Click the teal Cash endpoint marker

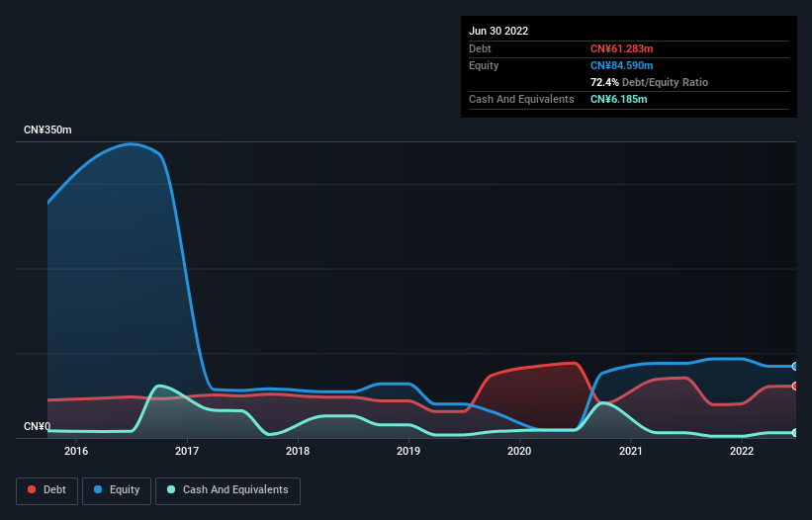point(795,433)
